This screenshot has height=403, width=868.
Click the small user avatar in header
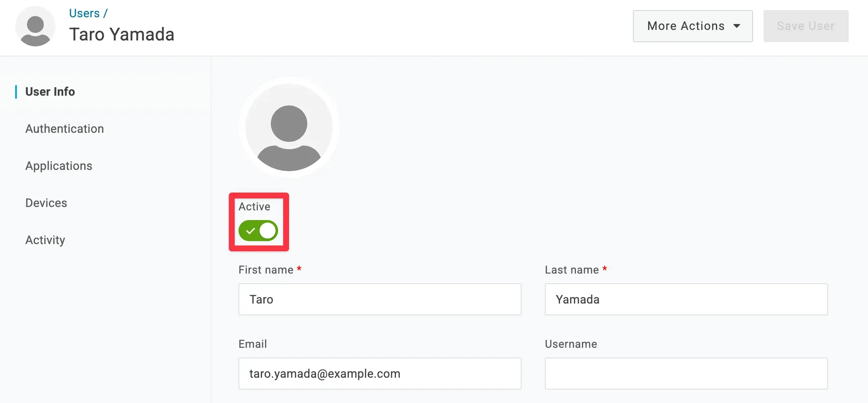pyautogui.click(x=35, y=26)
